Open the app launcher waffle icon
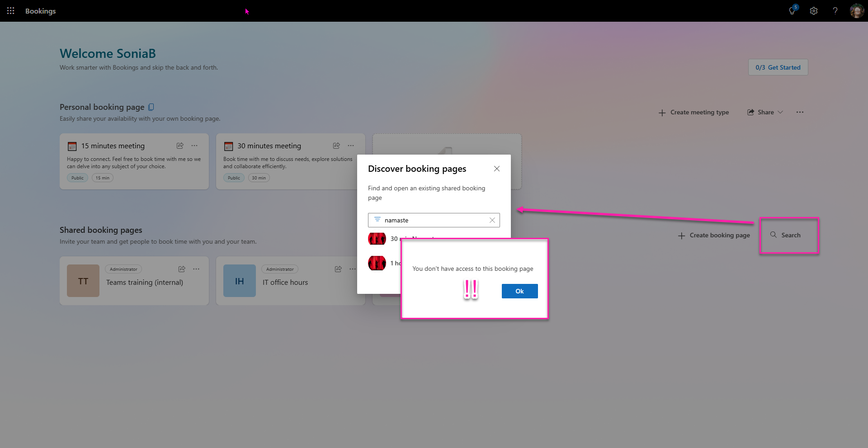This screenshot has height=448, width=868. (10, 11)
